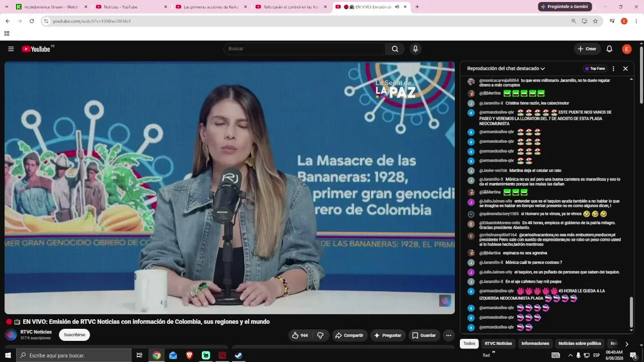Viewport: 644px width, 362px height.
Task: Open the taskbar clock and calendar
Action: point(614,355)
